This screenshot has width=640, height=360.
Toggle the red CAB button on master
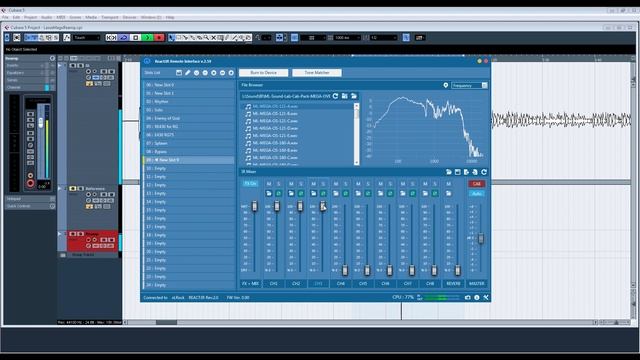point(476,184)
